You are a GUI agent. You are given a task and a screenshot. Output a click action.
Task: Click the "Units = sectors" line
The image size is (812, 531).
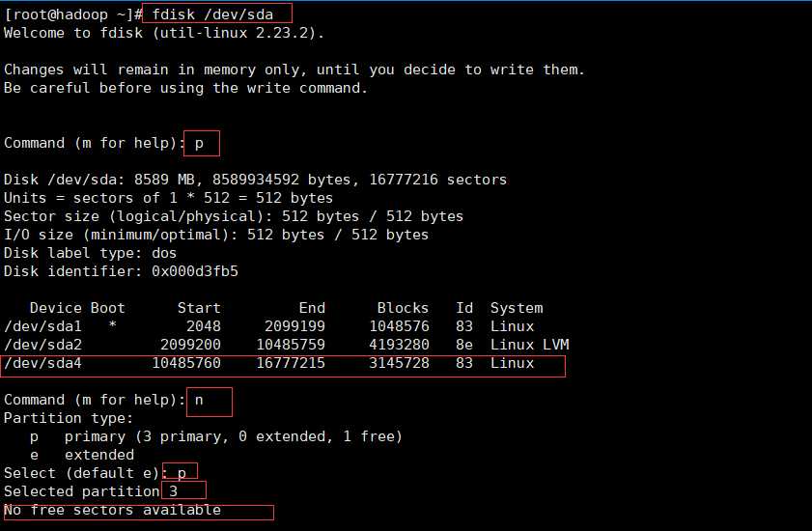tap(168, 198)
